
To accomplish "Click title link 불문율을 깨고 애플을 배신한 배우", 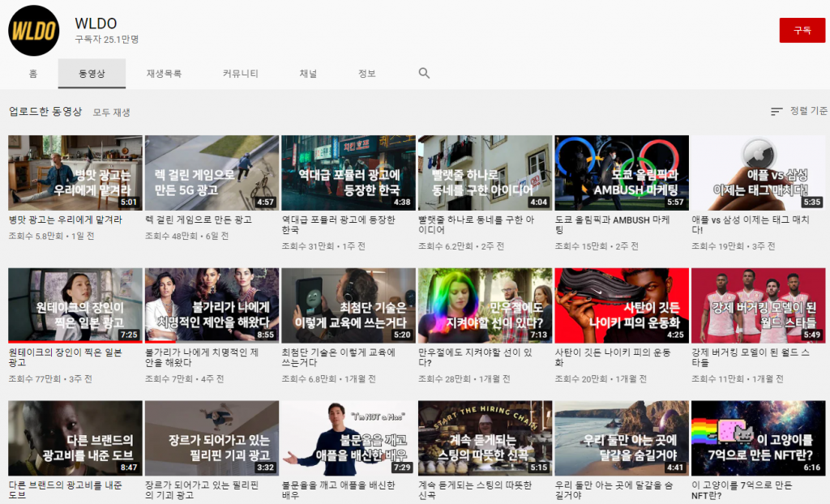I will coord(338,489).
